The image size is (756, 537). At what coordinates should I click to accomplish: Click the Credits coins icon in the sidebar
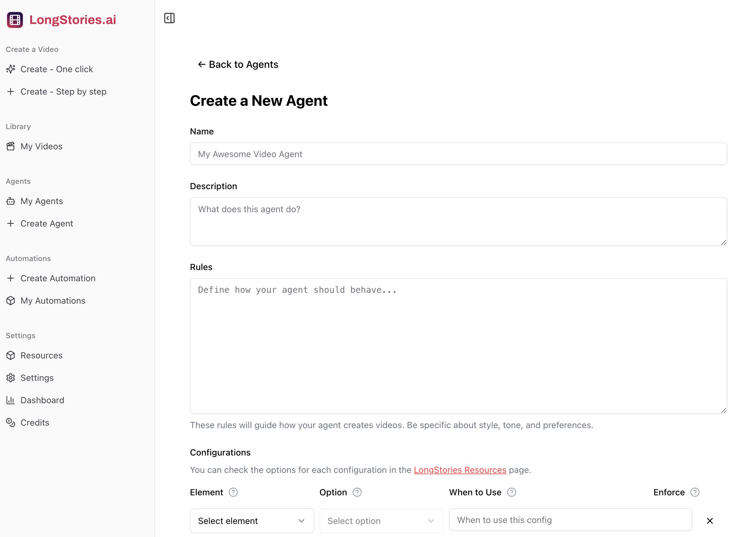11,423
